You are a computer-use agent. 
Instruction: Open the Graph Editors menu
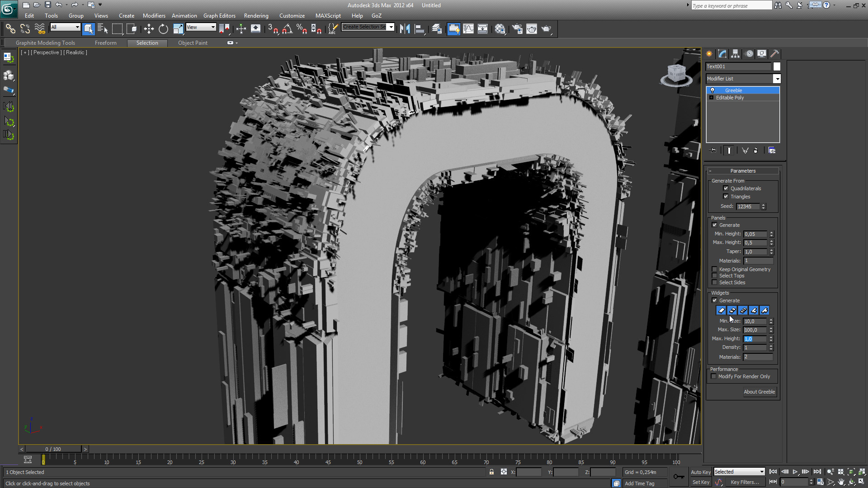point(219,15)
